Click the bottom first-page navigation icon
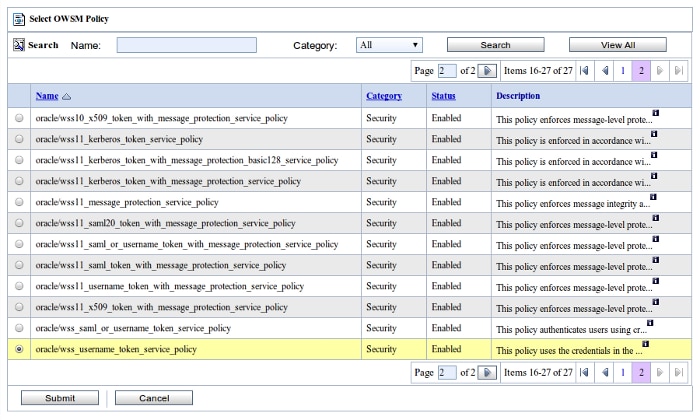700x420 pixels. [x=585, y=373]
